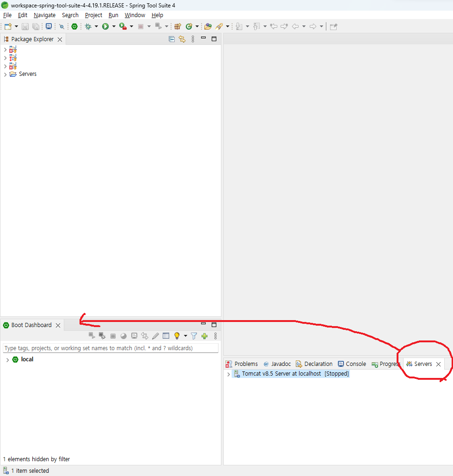
Task: Click the Last Edit Location icon
Action: point(274,26)
